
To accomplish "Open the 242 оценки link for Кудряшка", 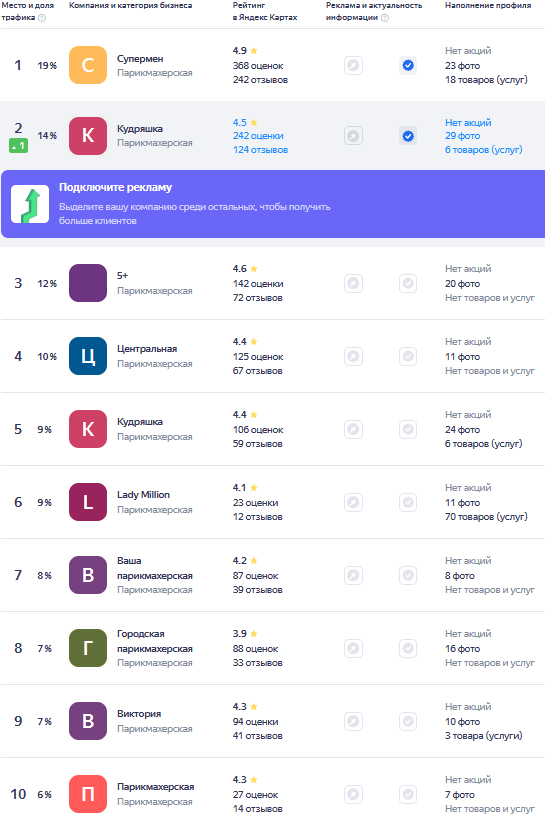I will 258,136.
